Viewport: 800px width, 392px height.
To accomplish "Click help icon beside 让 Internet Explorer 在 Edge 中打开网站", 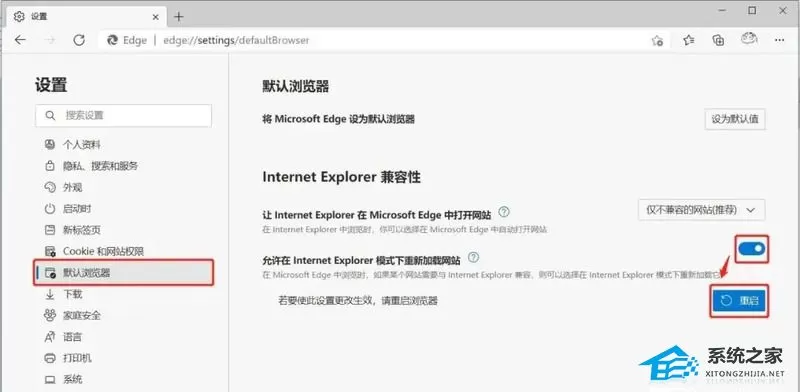I will coord(504,212).
